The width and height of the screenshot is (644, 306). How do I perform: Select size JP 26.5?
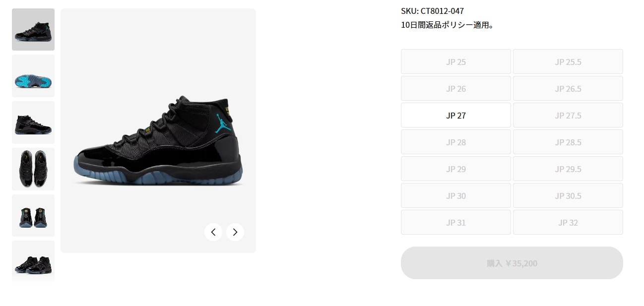[x=568, y=89]
